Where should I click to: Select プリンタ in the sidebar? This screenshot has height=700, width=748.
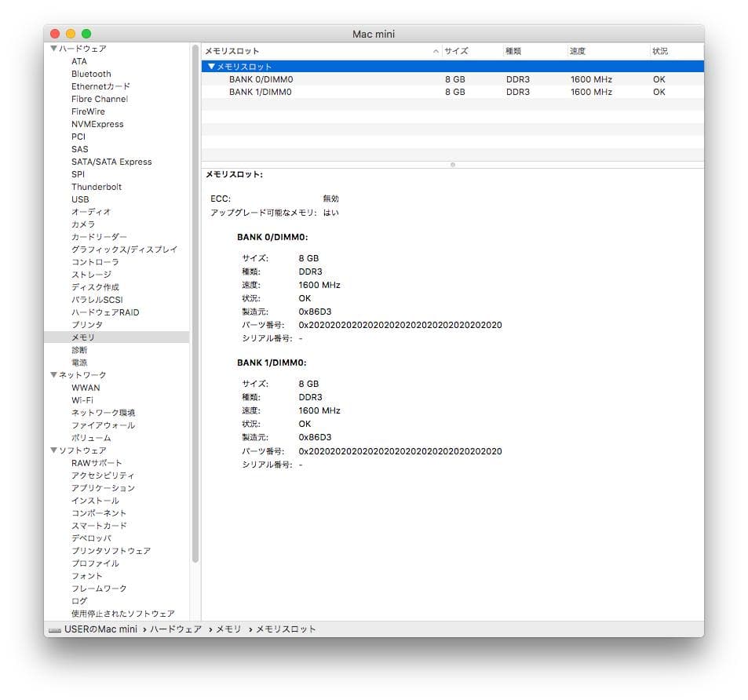click(x=87, y=325)
